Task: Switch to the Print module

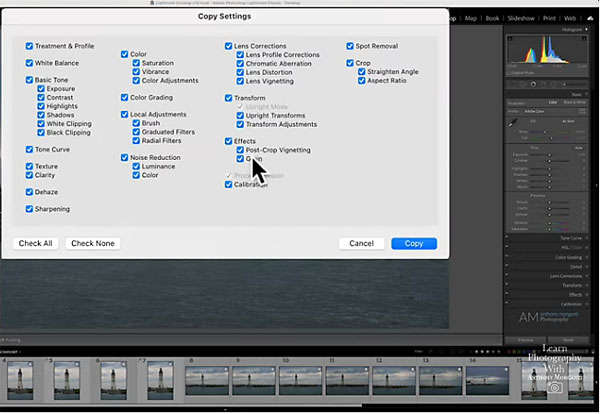Action: point(549,18)
